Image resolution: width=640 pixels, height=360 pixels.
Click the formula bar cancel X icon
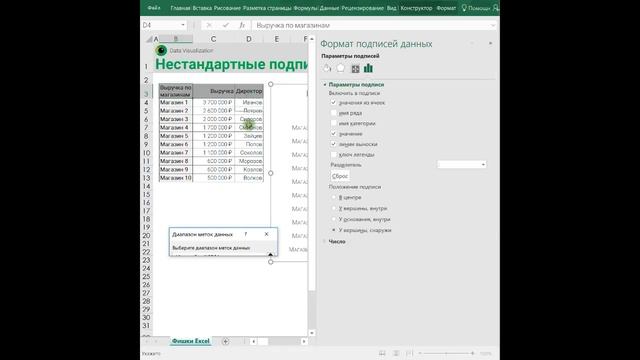[209, 25]
